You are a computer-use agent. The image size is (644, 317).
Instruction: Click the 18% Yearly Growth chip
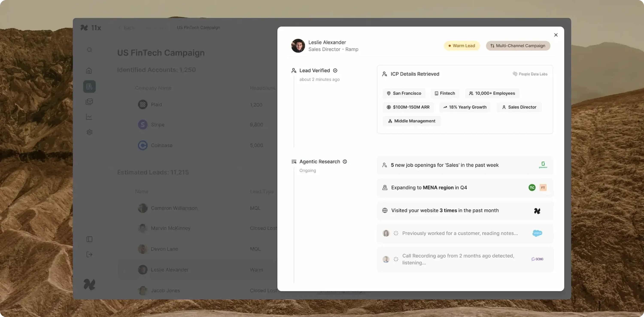click(465, 107)
